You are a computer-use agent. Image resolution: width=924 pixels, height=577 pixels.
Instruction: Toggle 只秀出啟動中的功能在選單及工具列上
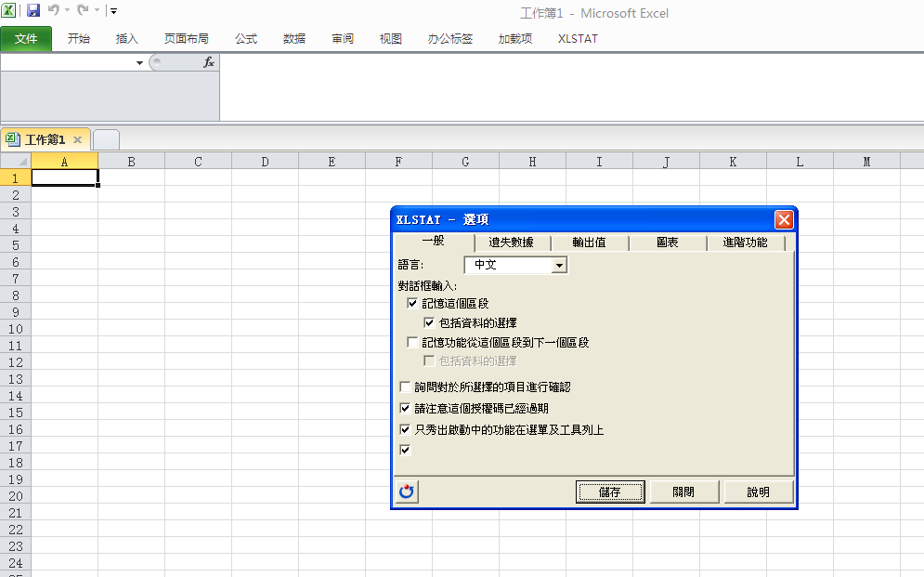tap(405, 429)
